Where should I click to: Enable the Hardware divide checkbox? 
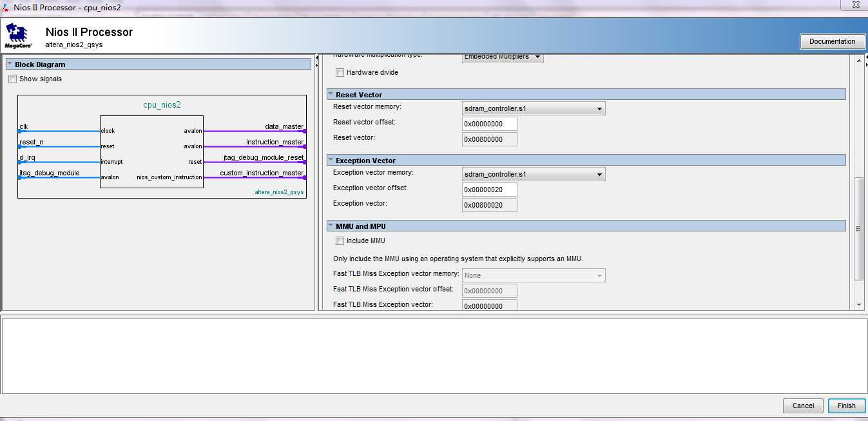pyautogui.click(x=340, y=72)
